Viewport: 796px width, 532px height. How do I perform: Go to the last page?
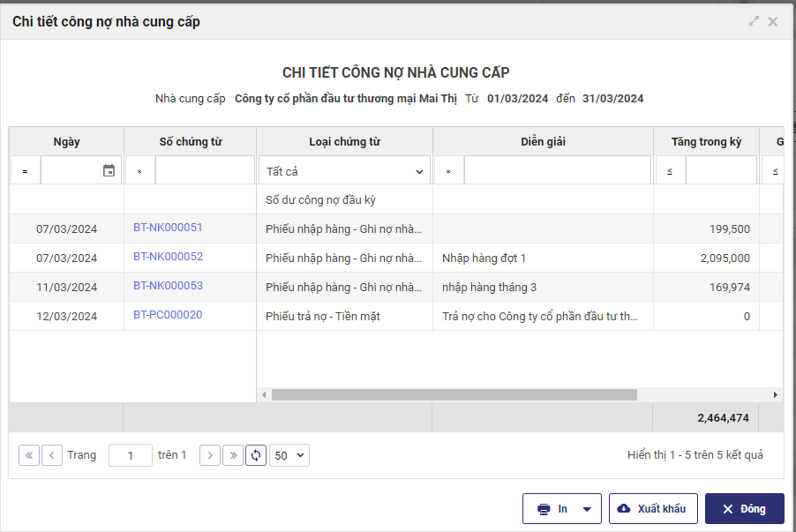[233, 455]
